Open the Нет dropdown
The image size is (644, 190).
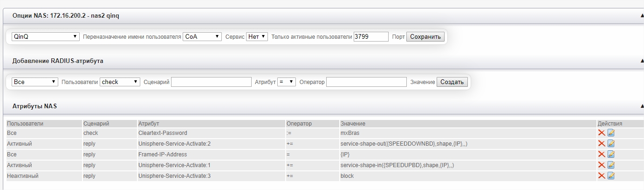257,36
